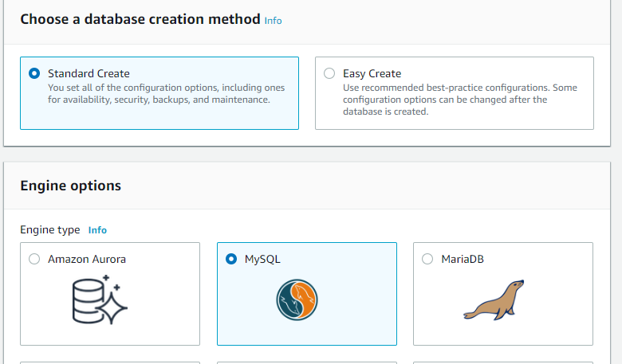Click the MySQL dolphin logo
Image resolution: width=622 pixels, height=364 pixels.
point(297,299)
